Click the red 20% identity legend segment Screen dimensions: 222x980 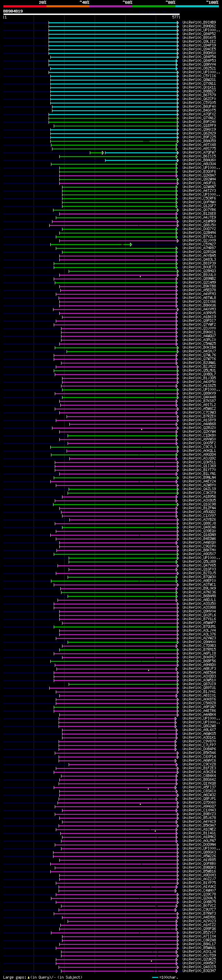click(x=25, y=6)
